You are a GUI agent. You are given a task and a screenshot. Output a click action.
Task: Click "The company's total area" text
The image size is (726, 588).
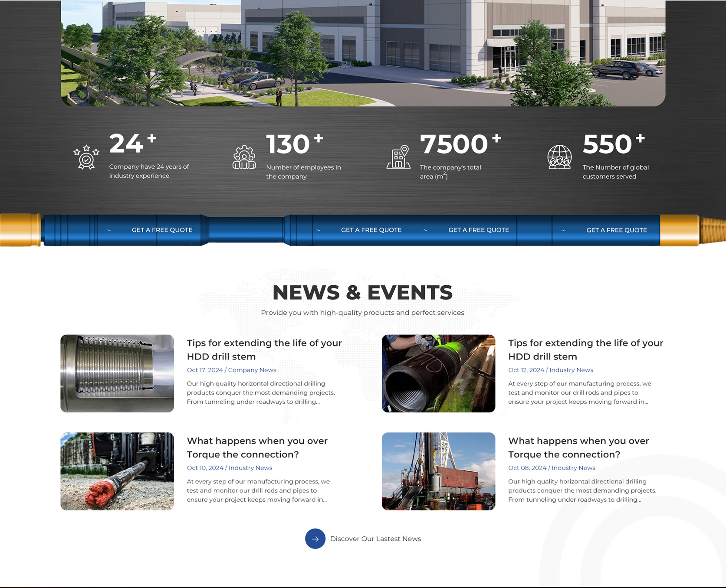[450, 172]
